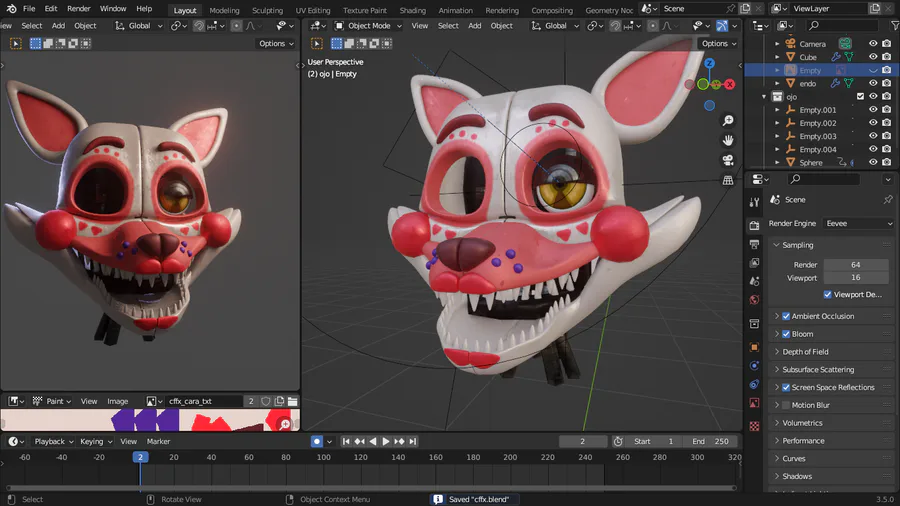
Task: Open the right viewport Options dropdown
Action: click(718, 44)
